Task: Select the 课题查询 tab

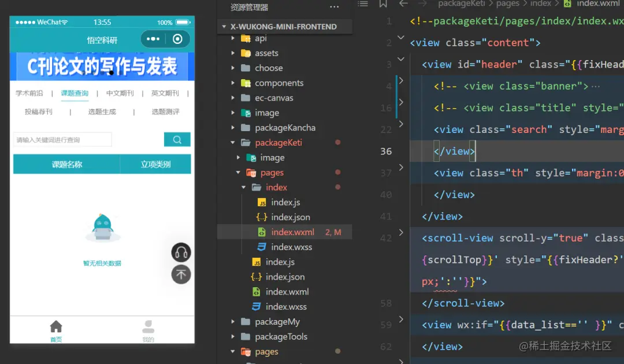Action: click(x=75, y=93)
